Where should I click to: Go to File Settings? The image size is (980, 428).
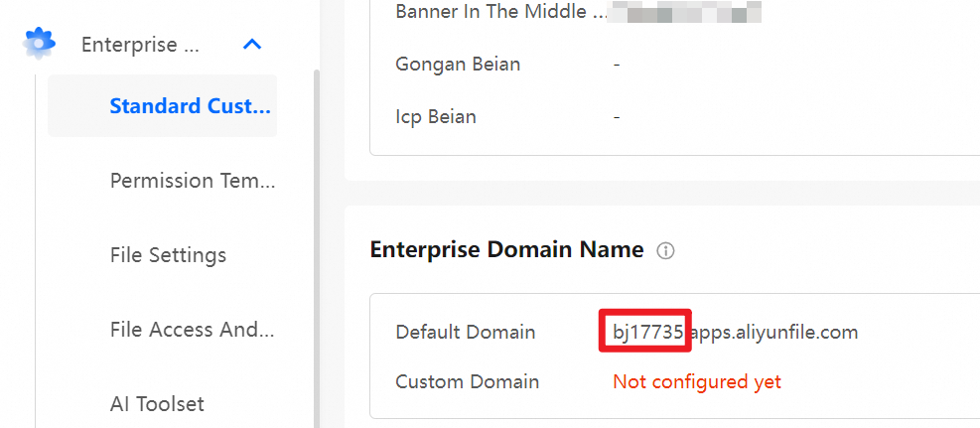click(x=168, y=255)
